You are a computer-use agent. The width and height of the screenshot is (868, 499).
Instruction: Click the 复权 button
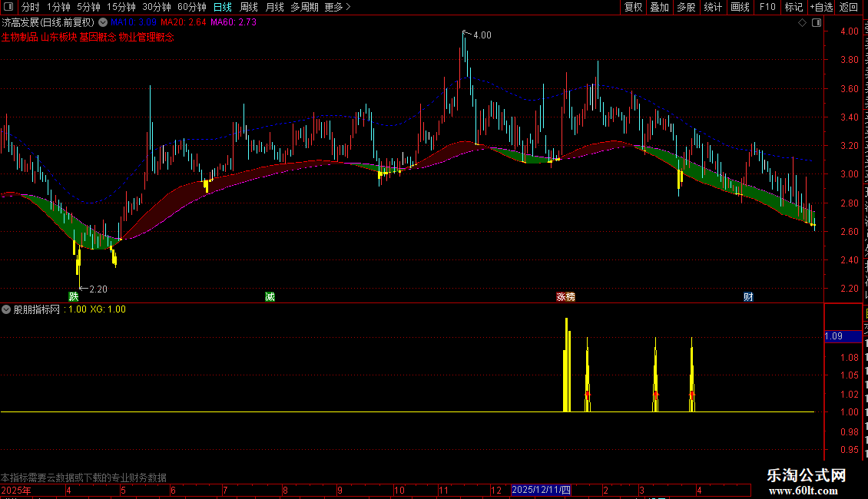point(633,7)
